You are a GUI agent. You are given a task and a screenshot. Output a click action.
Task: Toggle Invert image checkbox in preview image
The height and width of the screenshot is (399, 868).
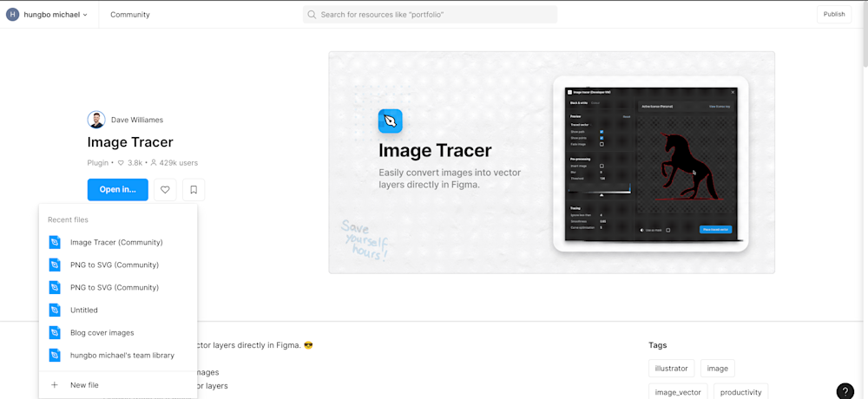pos(602,166)
